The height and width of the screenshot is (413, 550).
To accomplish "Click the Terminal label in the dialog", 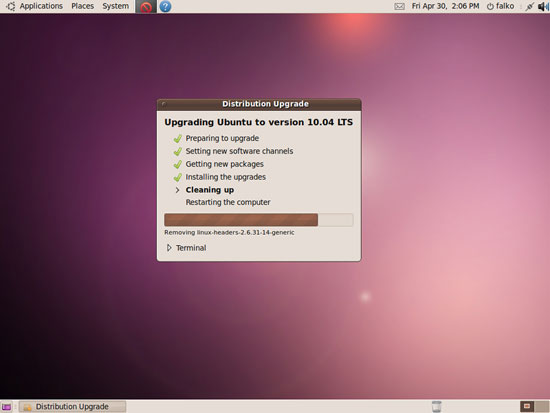I will tap(191, 248).
